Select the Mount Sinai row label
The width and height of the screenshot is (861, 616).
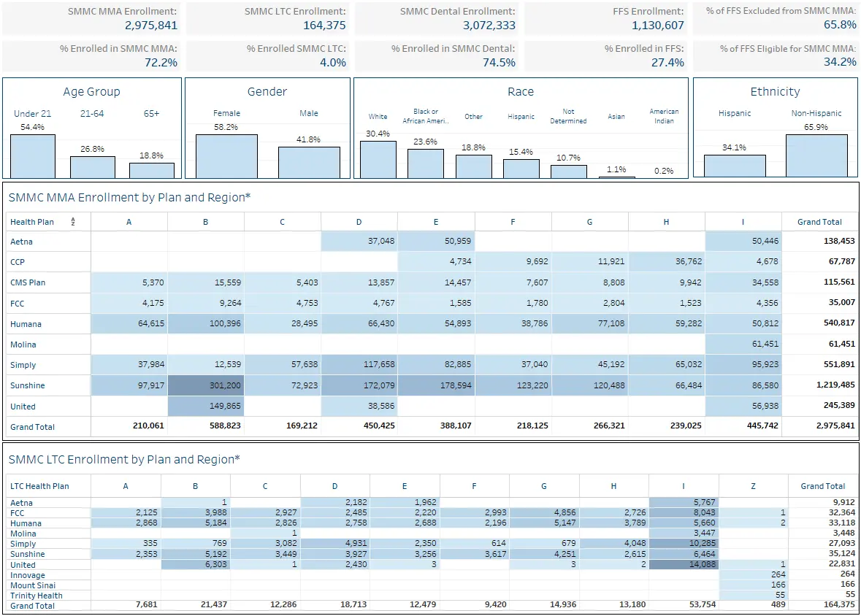pos(33,586)
